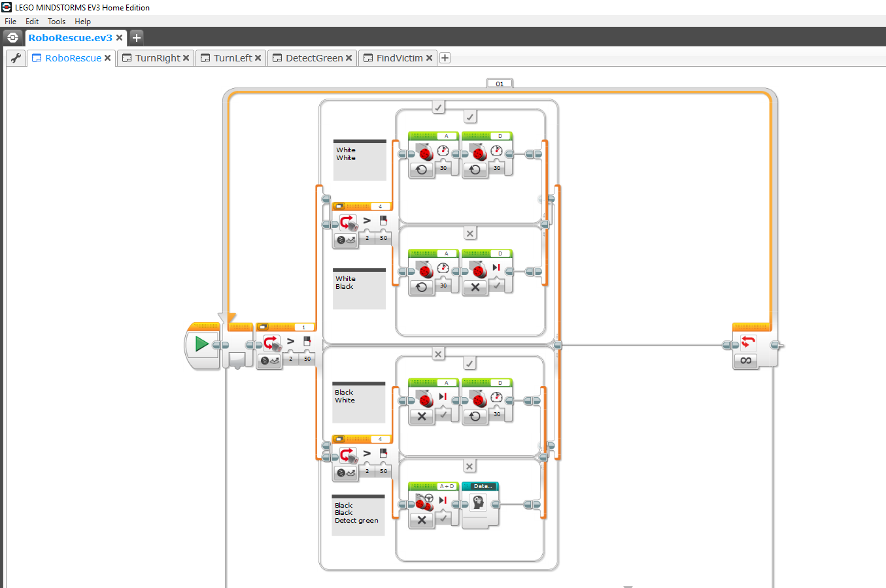Image resolution: width=886 pixels, height=588 pixels.
Task: Click the Dete... label on the teal My Block
Action: pos(483,486)
